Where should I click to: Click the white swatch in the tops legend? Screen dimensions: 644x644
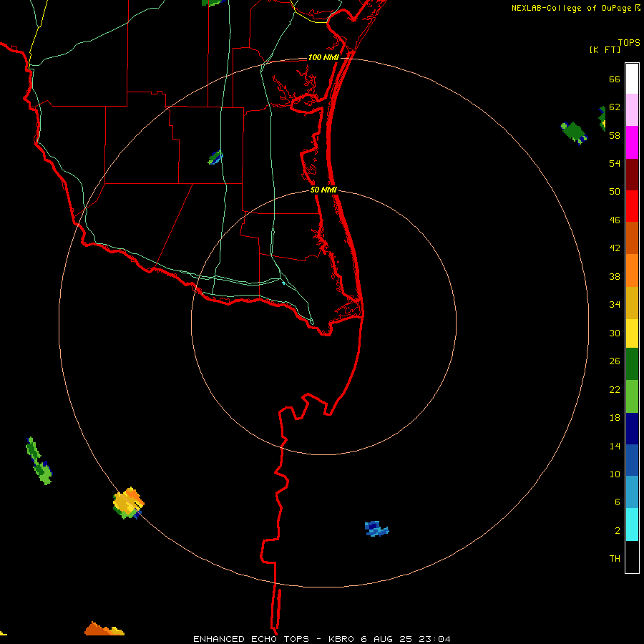tap(632, 79)
